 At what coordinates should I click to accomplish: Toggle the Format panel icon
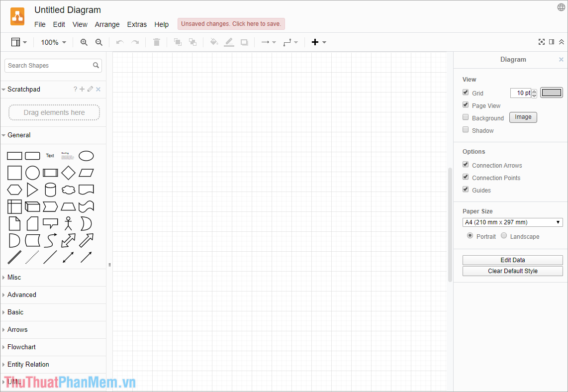552,42
